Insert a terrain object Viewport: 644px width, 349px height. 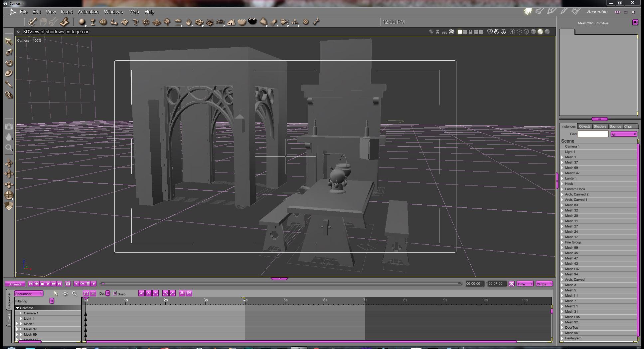click(157, 22)
